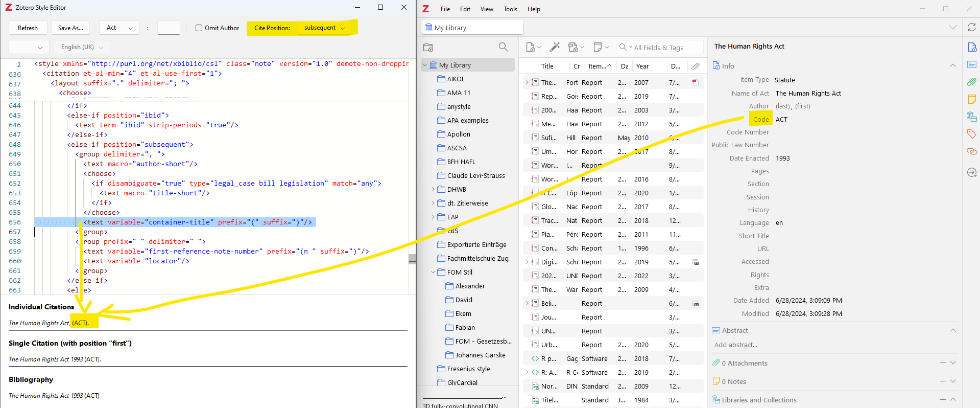
Task: Open the Cite Position dropdown set to subsequent
Action: pos(324,28)
